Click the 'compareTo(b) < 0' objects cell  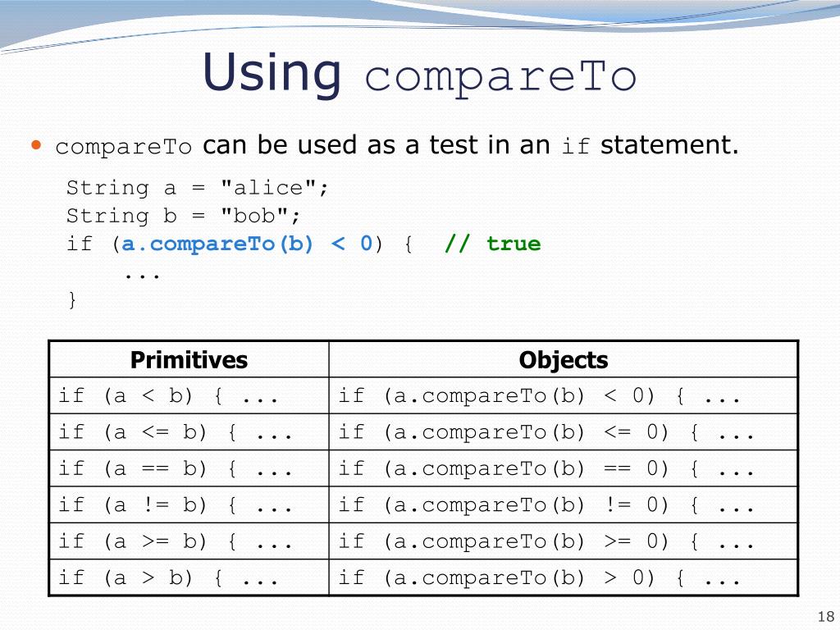point(563,396)
